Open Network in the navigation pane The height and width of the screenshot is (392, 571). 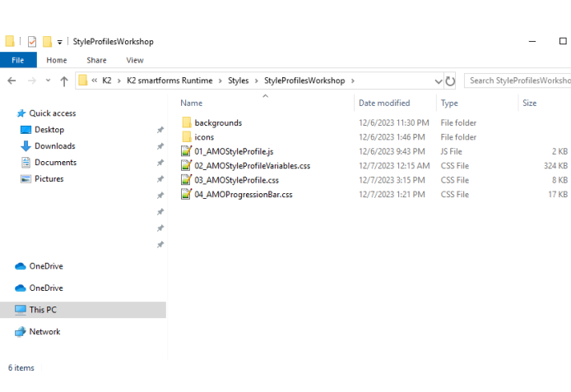44,332
